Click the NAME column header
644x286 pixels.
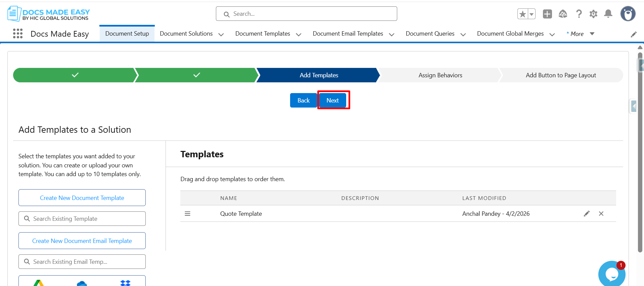[229, 198]
